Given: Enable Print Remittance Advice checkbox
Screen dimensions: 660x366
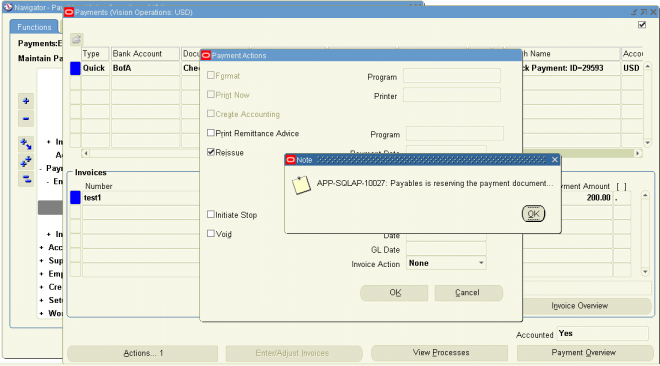Looking at the screenshot, I should pyautogui.click(x=211, y=133).
